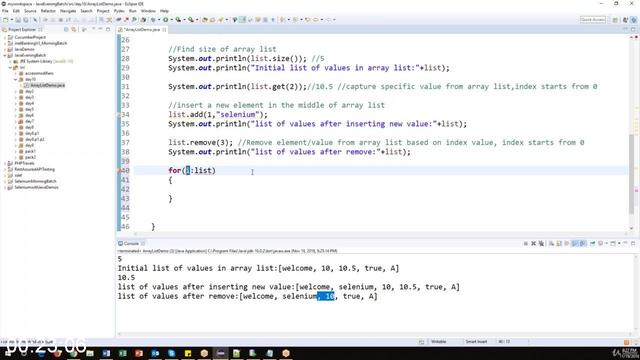Select the pack1 package
Viewport: 640px width, 360px height.
27,151
